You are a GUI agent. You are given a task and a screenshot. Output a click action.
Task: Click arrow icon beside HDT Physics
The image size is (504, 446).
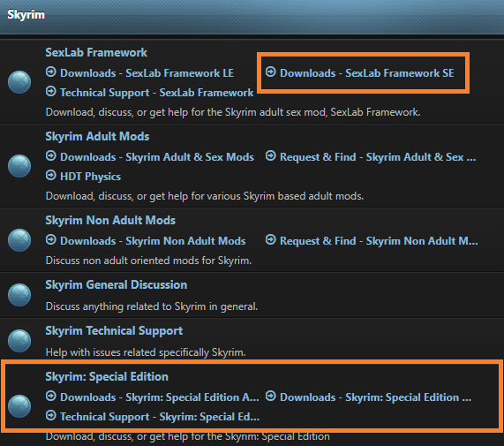pos(51,175)
